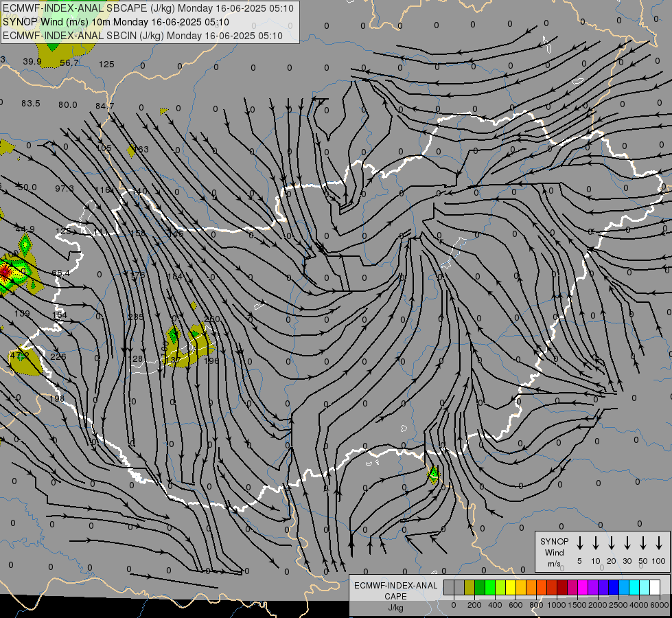This screenshot has width=672, height=618.
Task: Click the 6000 tick label on the CAPE scale
Action: 660,605
